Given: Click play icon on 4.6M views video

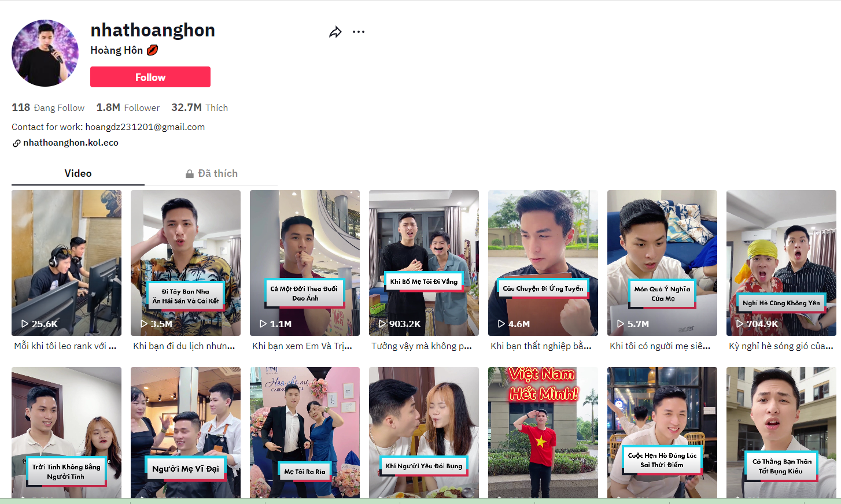Looking at the screenshot, I should [501, 324].
